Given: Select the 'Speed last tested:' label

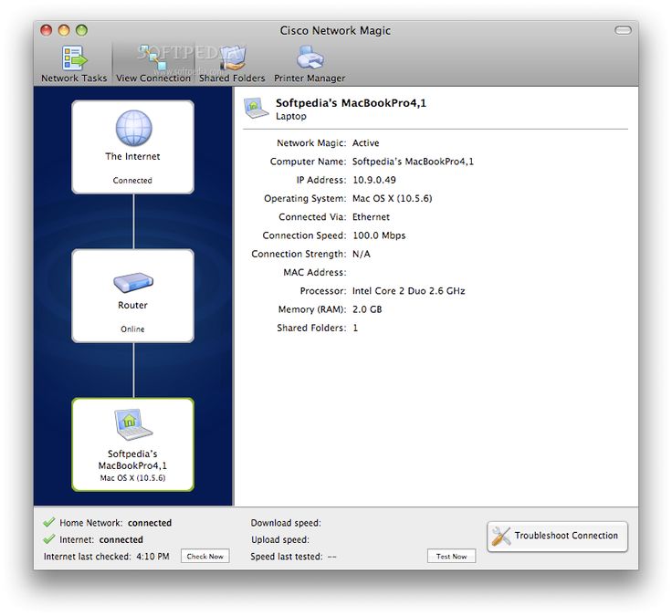Looking at the screenshot, I should click(287, 557).
